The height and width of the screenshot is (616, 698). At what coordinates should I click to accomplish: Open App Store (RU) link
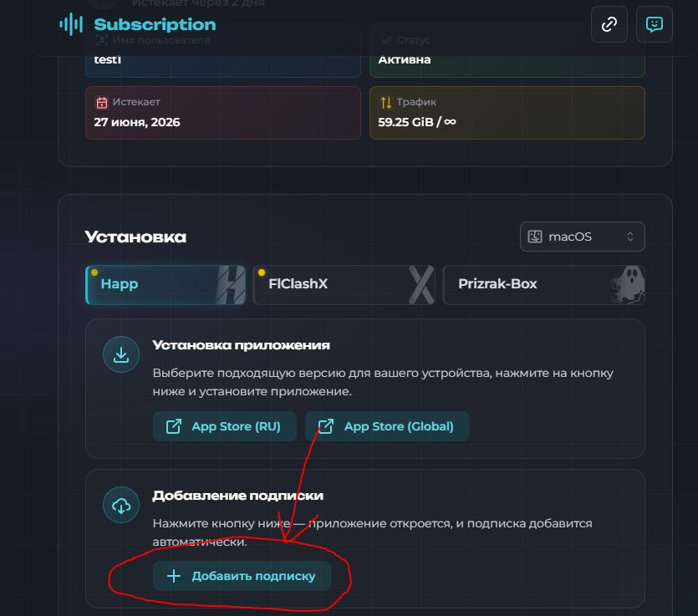pos(224,426)
